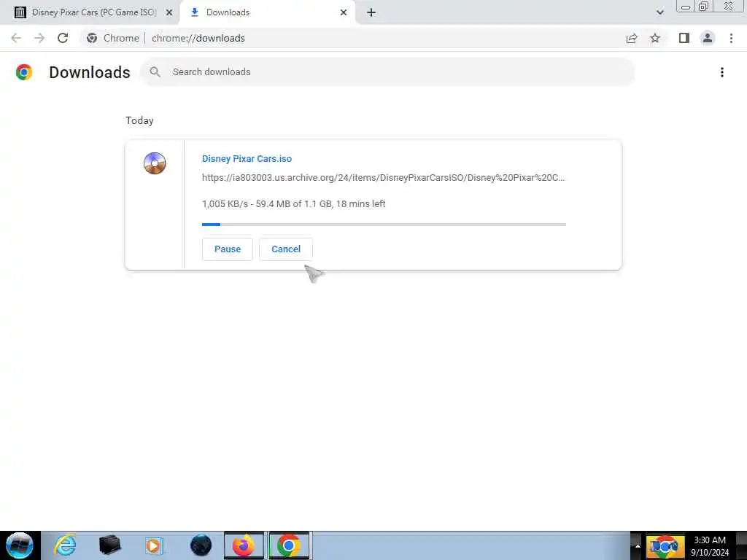
Task: Show hidden system tray icons
Action: pyautogui.click(x=638, y=546)
